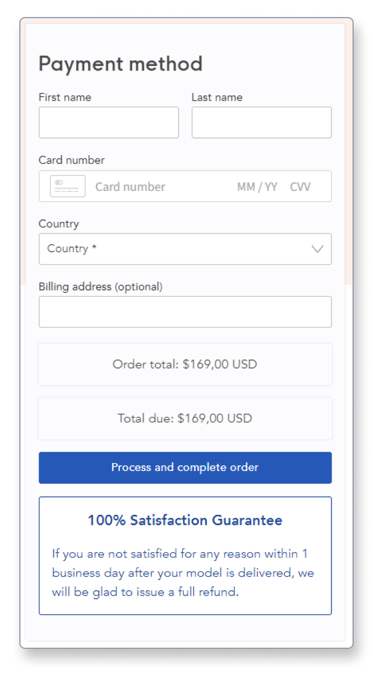
Task: Open the Country selection box
Action: pyautogui.click(x=185, y=249)
